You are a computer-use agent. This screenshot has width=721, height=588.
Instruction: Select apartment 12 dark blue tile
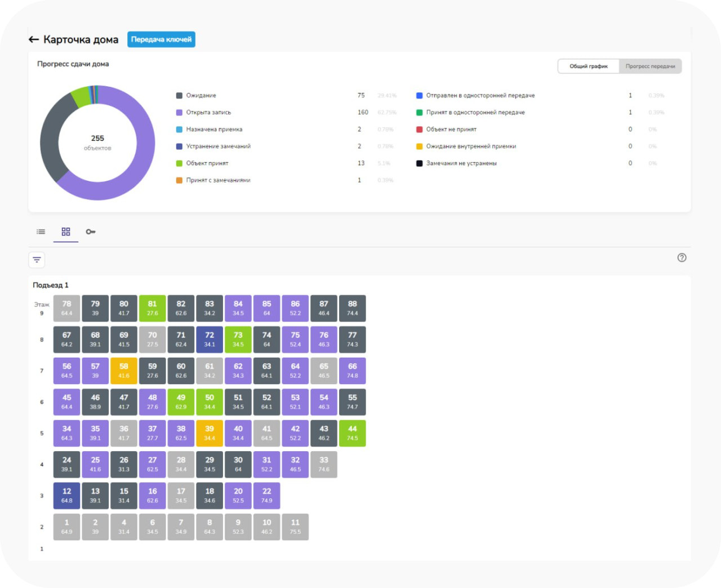pyautogui.click(x=67, y=496)
